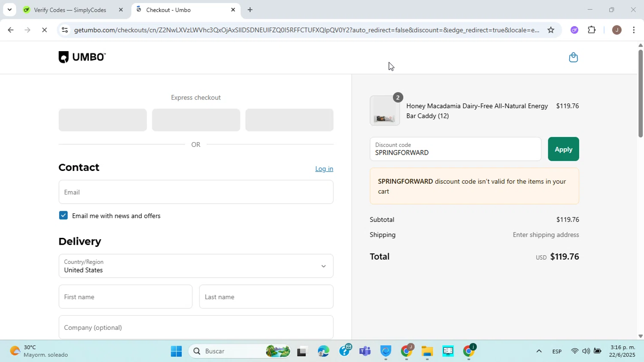Open the clock and date panel
This screenshot has width=644, height=362.
(622, 351)
